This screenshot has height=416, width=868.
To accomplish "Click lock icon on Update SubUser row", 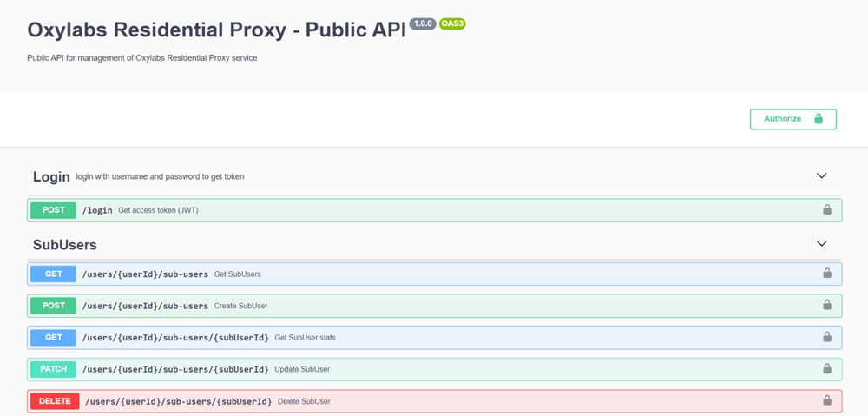I will 826,369.
